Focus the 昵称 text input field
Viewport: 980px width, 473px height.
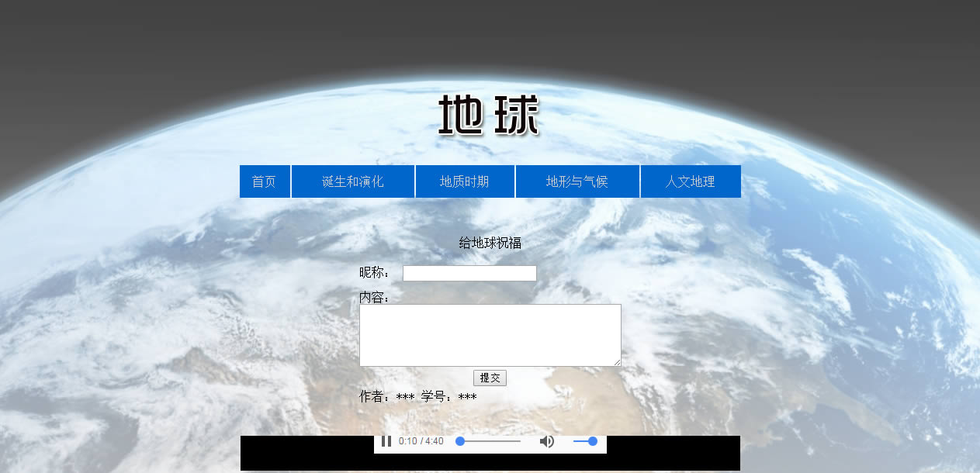pos(469,274)
